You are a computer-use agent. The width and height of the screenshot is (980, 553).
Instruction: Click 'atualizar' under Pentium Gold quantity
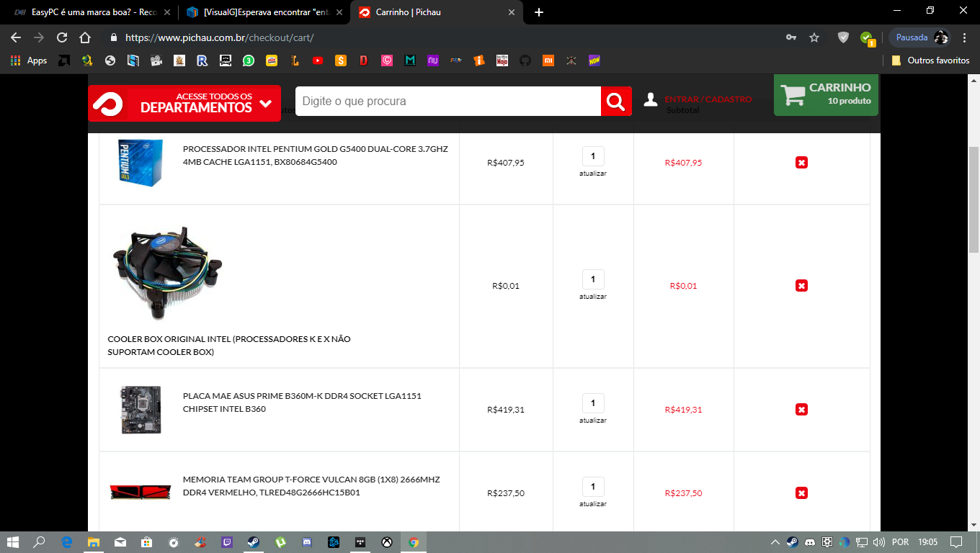pyautogui.click(x=593, y=174)
